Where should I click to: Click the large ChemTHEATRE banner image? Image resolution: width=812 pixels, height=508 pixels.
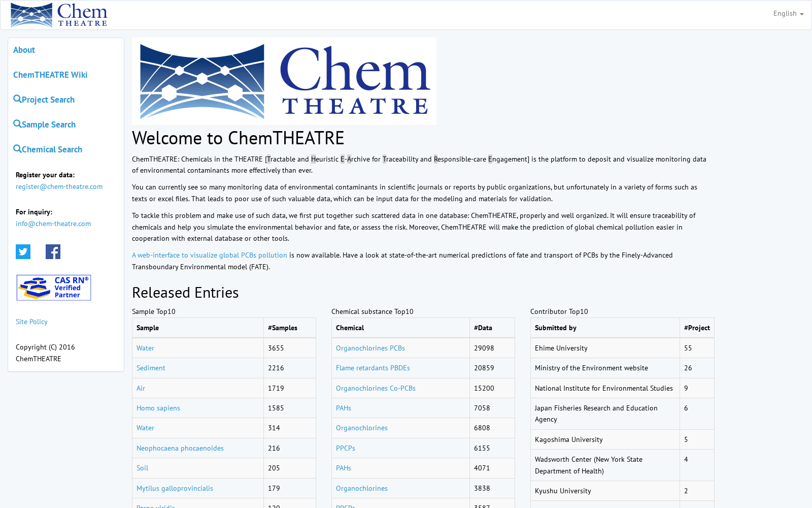pyautogui.click(x=284, y=81)
